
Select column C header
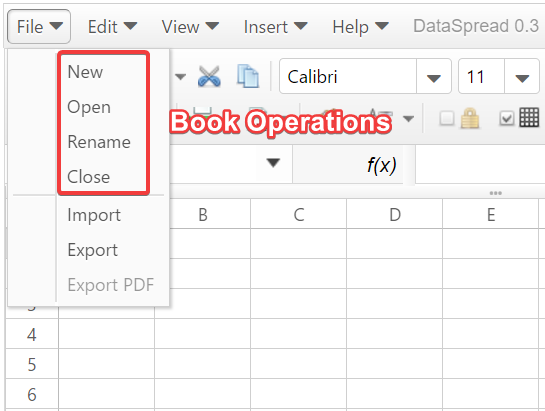(299, 214)
